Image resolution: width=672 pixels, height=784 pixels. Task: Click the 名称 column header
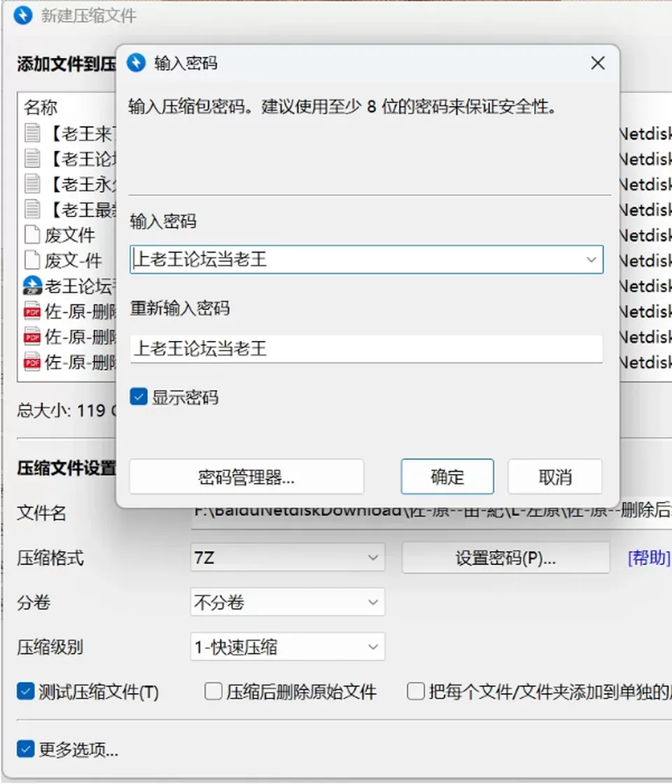pyautogui.click(x=41, y=107)
